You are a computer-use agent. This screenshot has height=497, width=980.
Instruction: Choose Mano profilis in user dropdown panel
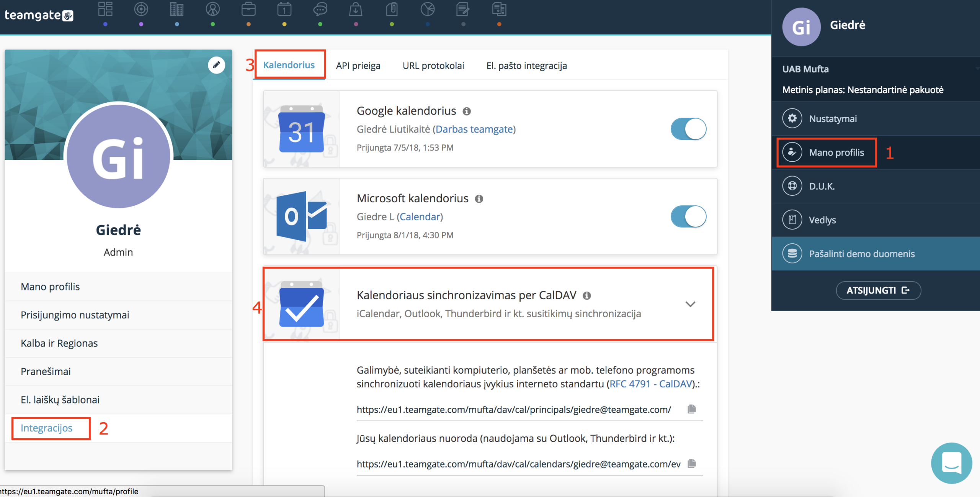(875, 153)
